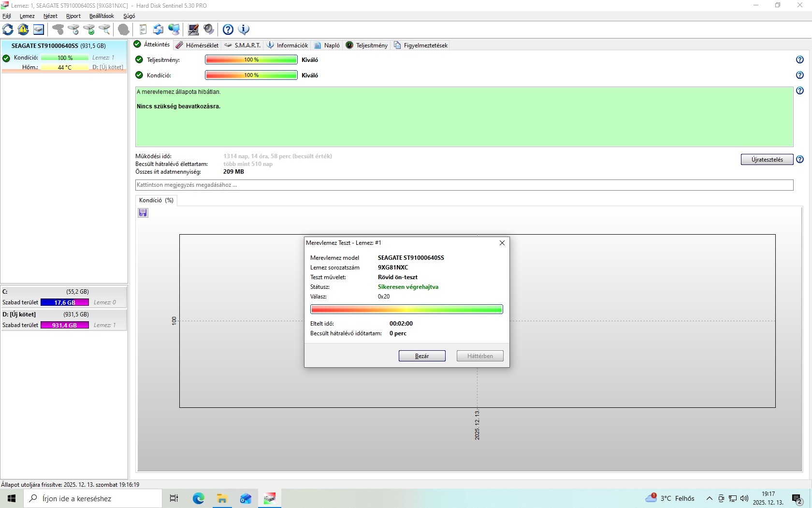Select the Kondíció (%) chart tab
The image size is (812, 508).
[156, 200]
